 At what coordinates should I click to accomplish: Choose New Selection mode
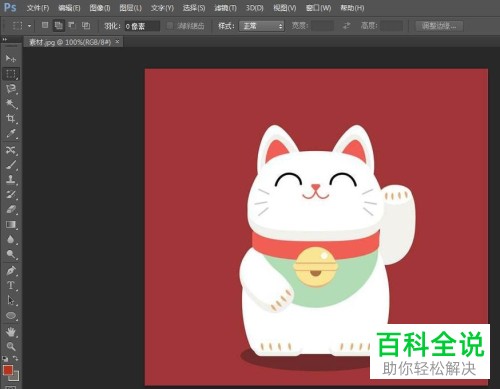pyautogui.click(x=45, y=25)
